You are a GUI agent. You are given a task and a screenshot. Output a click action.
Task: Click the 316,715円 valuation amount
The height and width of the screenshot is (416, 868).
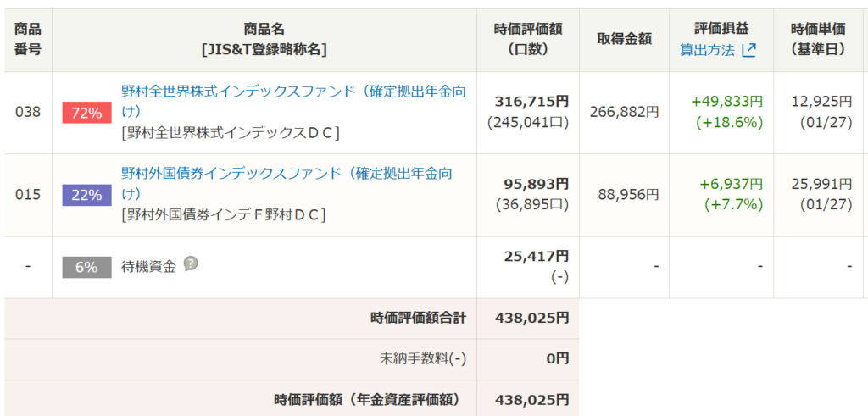coord(531,102)
